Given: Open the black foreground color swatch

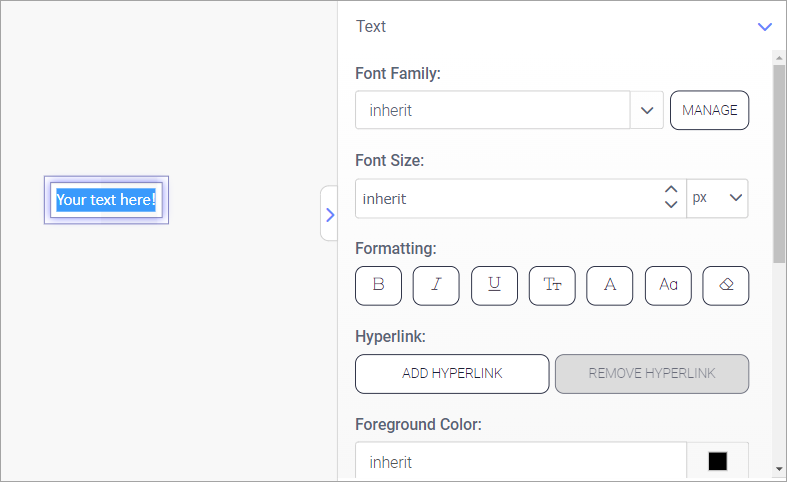Looking at the screenshot, I should click(717, 461).
